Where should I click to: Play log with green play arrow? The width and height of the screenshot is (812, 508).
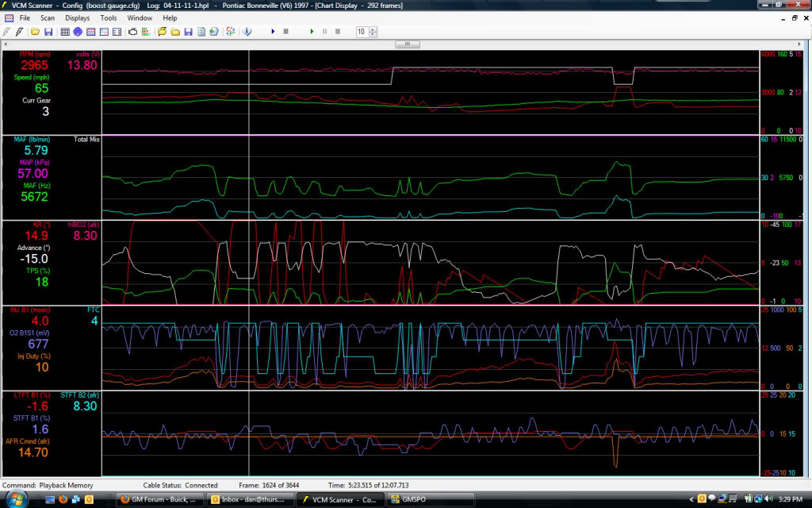[x=312, y=32]
